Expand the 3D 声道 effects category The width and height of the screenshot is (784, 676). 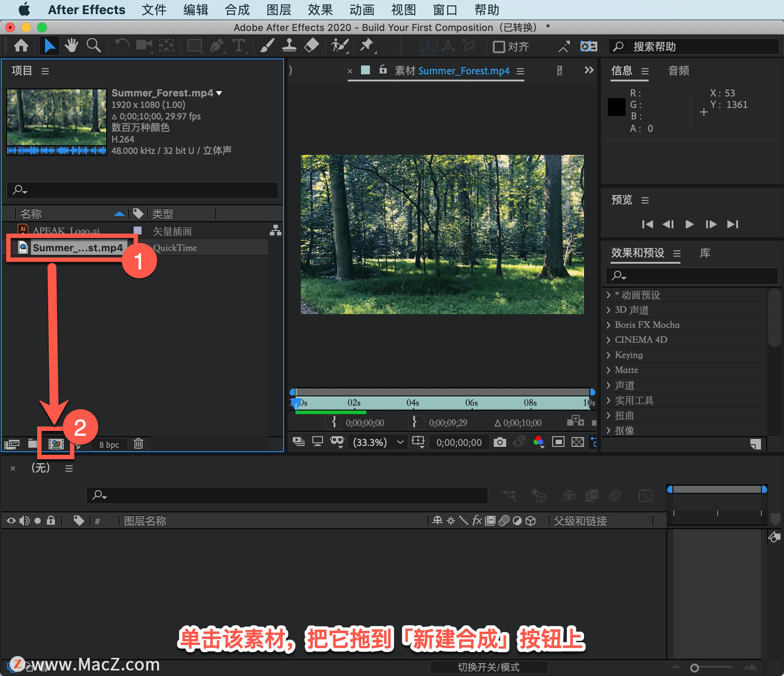click(608, 310)
